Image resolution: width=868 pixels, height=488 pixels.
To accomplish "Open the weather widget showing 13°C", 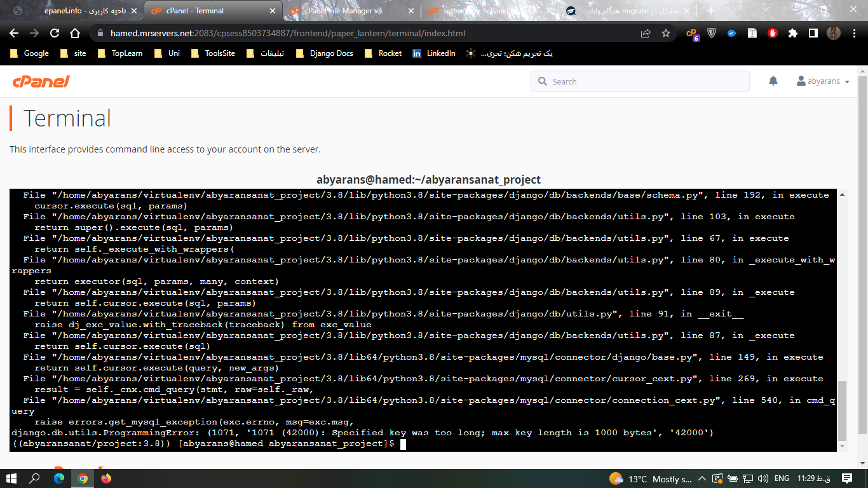I will [x=651, y=478].
